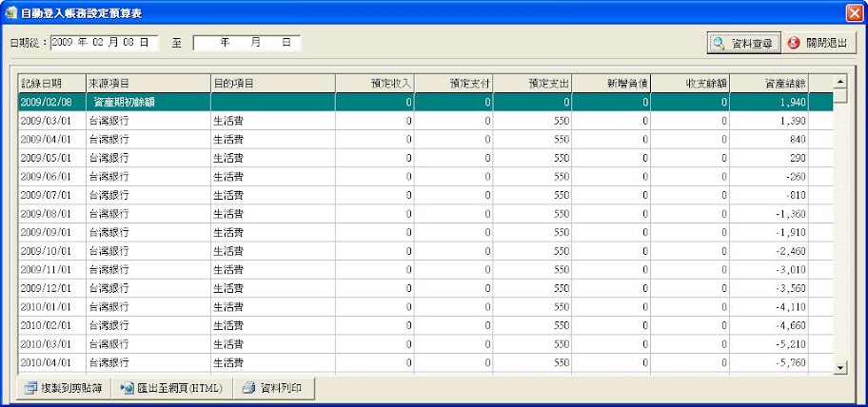The image size is (868, 407).
Task: Click the 1,390 asset balance cell
Action: (x=769, y=121)
